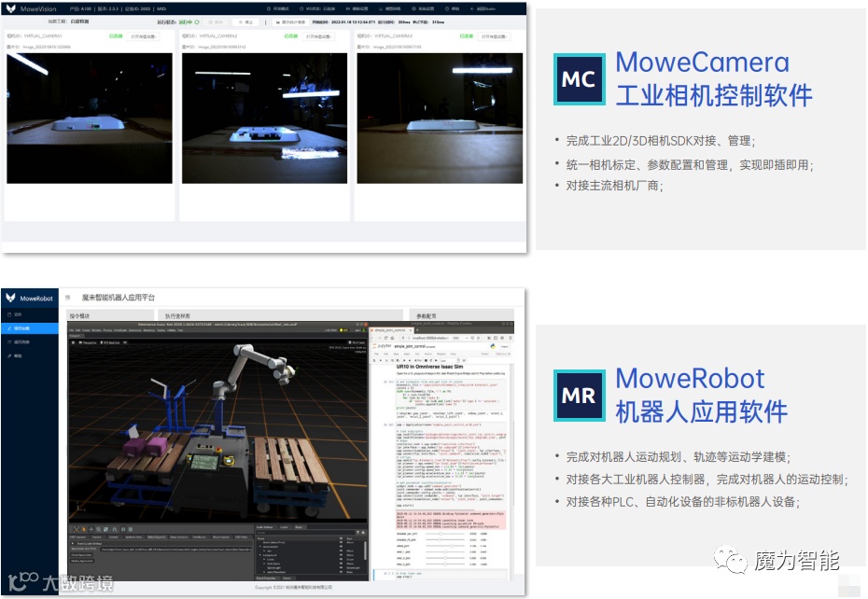Screen dimensions: 868x599
Task: Toggle the snap magnet icon below viewport
Action: [x=115, y=529]
